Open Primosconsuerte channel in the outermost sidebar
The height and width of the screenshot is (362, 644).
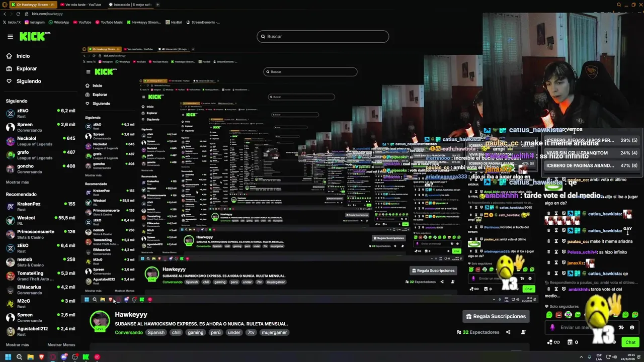click(x=40, y=234)
